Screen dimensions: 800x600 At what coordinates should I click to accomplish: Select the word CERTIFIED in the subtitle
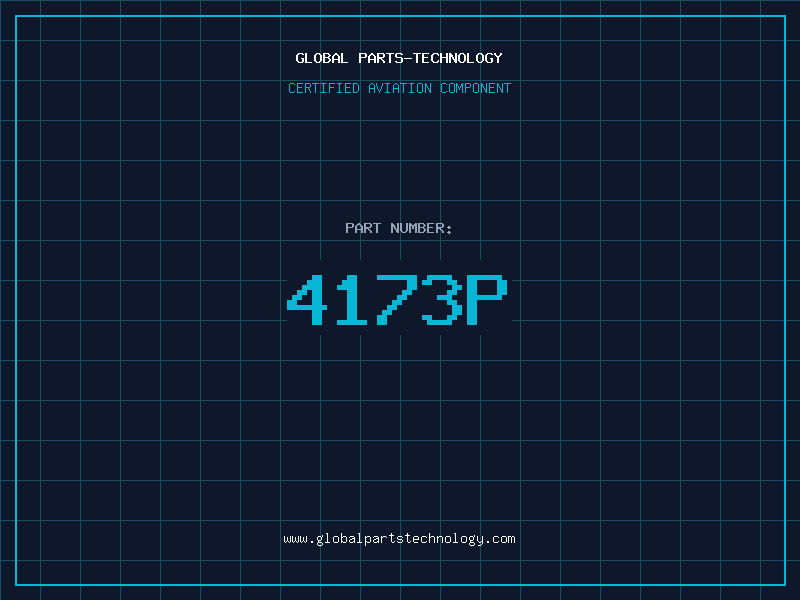pos(324,88)
